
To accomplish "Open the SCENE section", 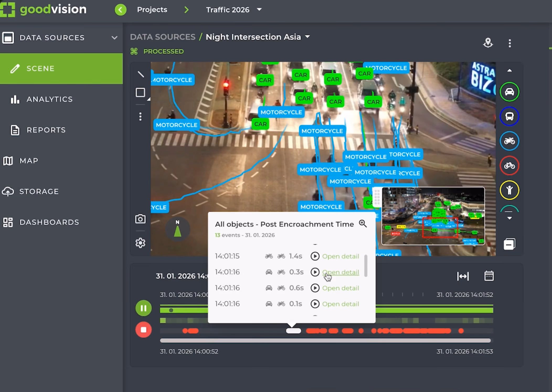I will coord(61,68).
